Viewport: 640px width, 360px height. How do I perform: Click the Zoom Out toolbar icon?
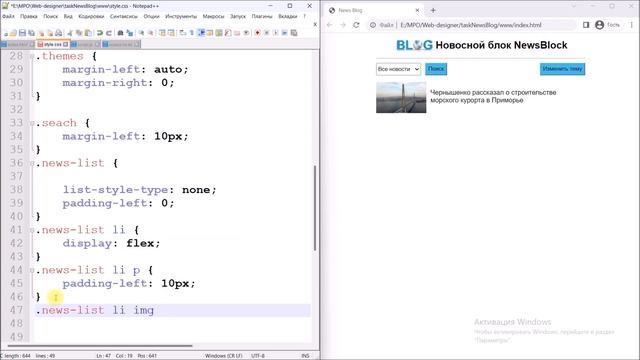150,33
